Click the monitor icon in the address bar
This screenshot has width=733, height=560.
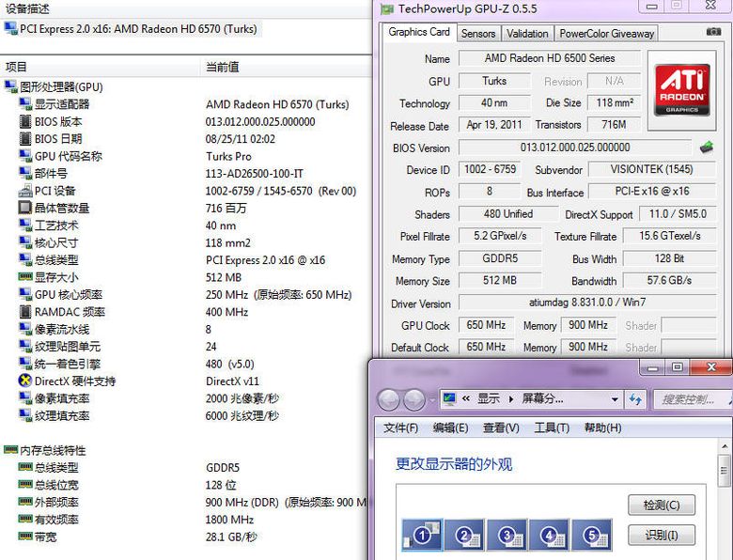(x=449, y=398)
